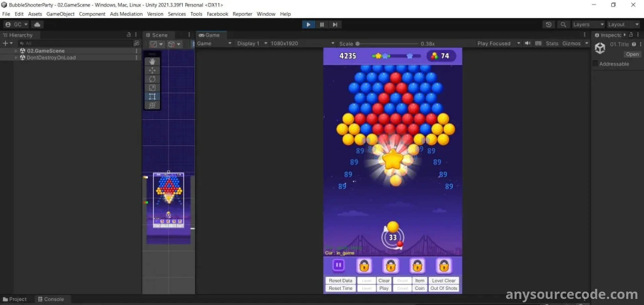This screenshot has width=644, height=305.
Task: Click the search magnifier icon in toolbar
Action: [563, 24]
